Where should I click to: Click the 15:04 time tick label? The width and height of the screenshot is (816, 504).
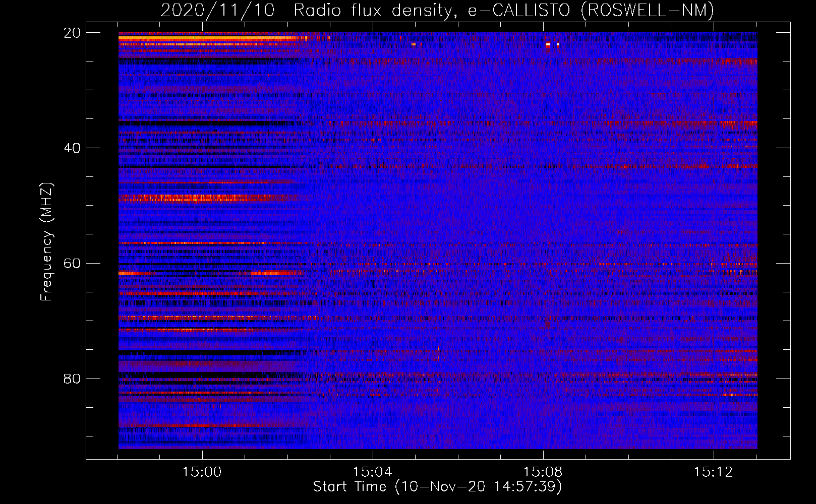[373, 472]
